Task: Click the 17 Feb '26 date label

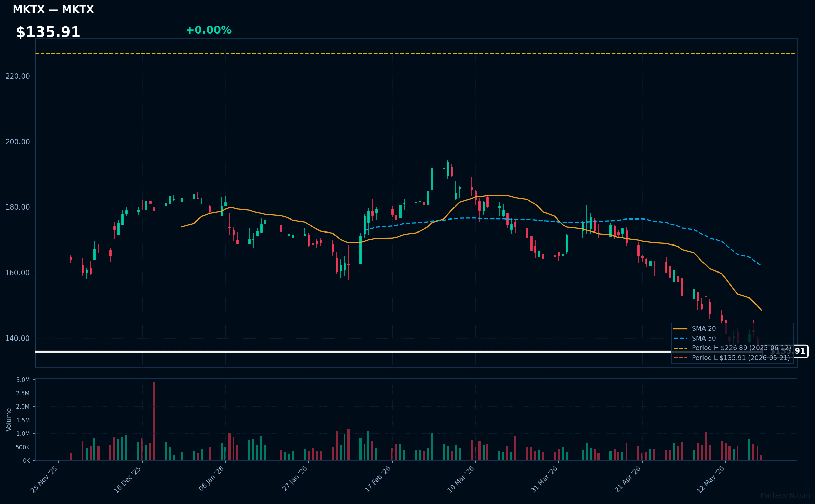Action: coord(378,479)
